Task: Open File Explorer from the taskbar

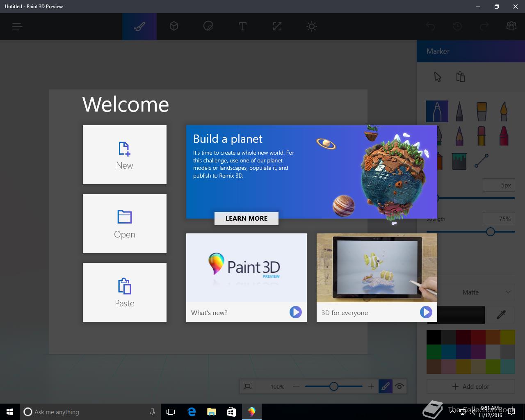Action: point(211,412)
